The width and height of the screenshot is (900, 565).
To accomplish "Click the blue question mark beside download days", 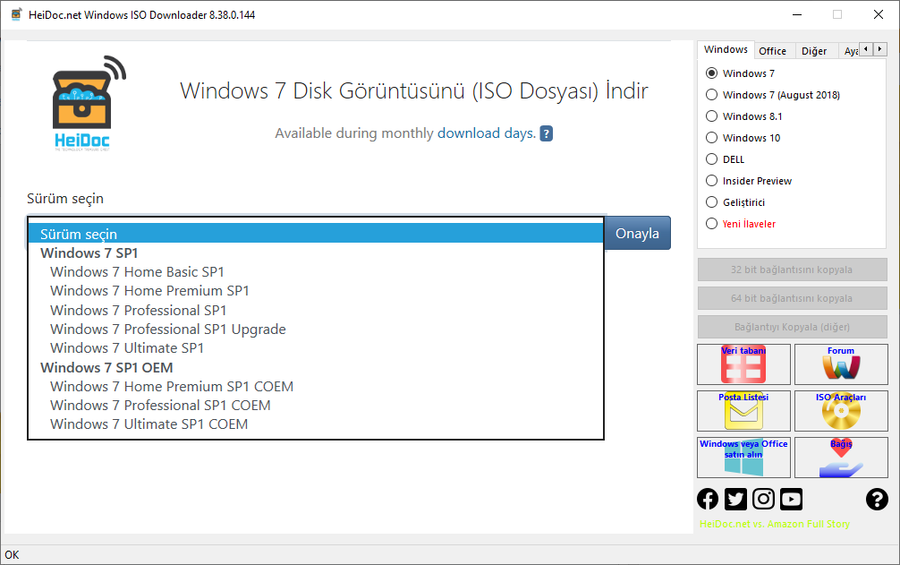I will [546, 133].
